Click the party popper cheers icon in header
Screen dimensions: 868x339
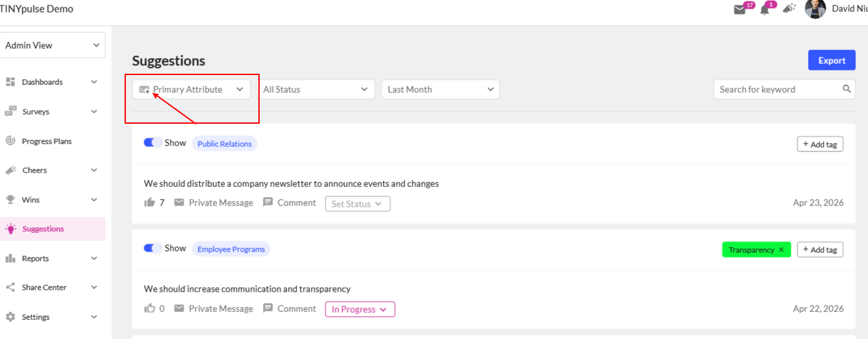789,9
